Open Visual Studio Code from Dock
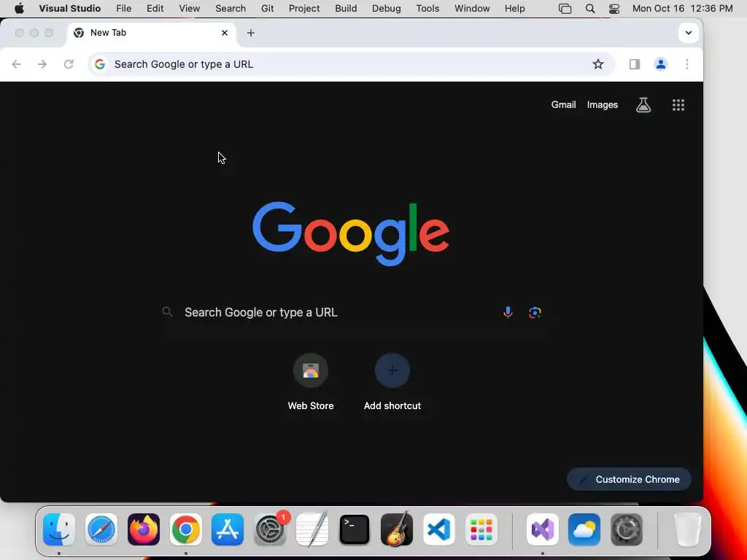Viewport: 747px width, 560px height. (x=438, y=529)
